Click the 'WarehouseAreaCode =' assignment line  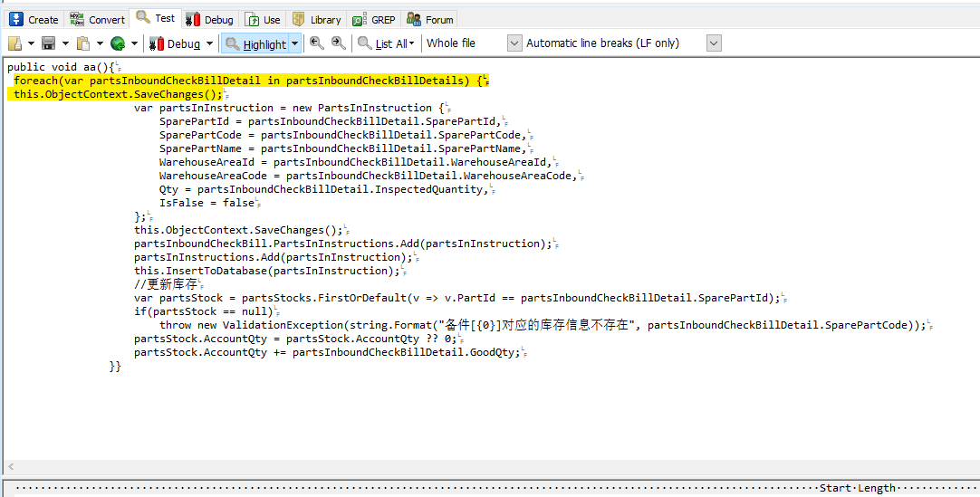(x=368, y=176)
